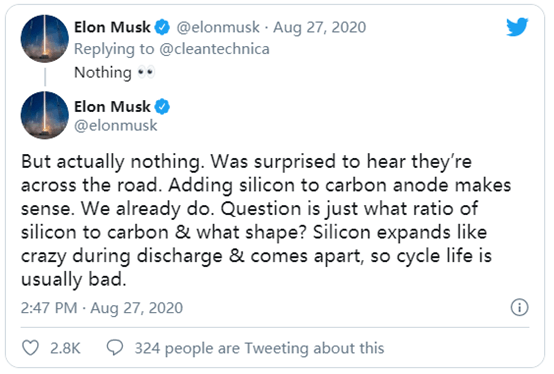554x374 pixels.
Task: Click verified badge on second Elon Musk name
Action: (x=163, y=107)
